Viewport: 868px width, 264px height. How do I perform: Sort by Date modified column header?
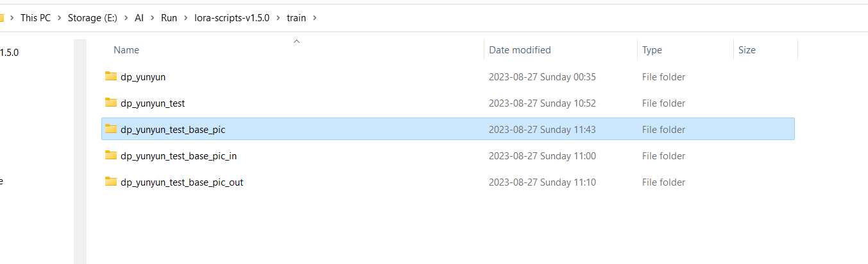click(x=520, y=50)
